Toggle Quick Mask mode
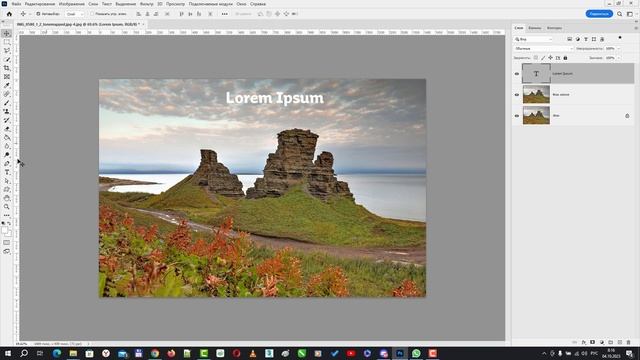The image size is (640, 360). (7, 243)
